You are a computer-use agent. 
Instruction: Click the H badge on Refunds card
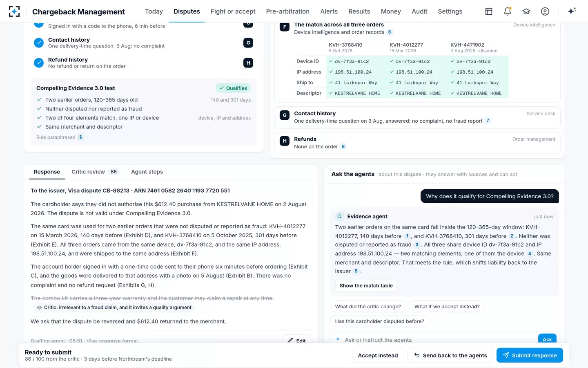(x=285, y=141)
